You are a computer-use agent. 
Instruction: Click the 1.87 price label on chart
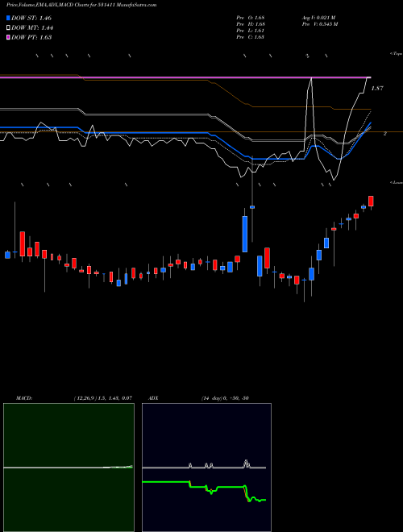click(x=377, y=88)
